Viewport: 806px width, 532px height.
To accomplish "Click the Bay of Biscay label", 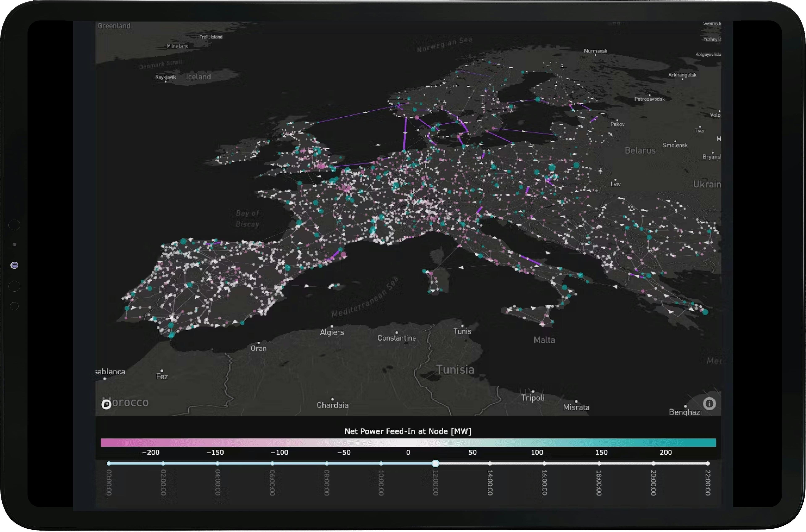I will click(x=247, y=219).
